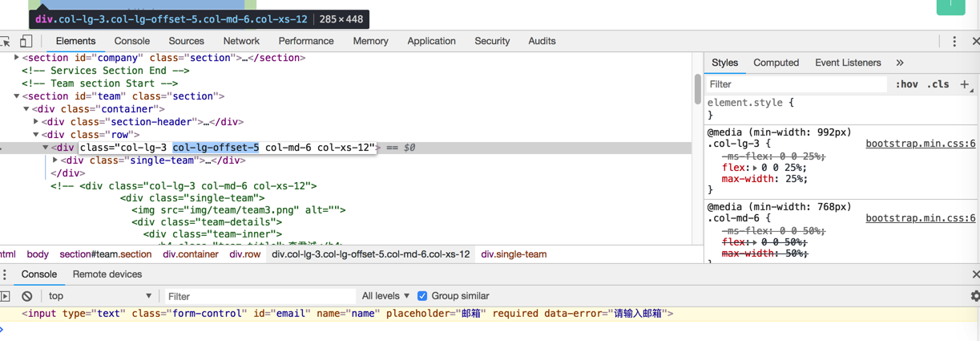This screenshot has height=341, width=980.
Task: Click the console prompt caret
Action: click(2, 329)
